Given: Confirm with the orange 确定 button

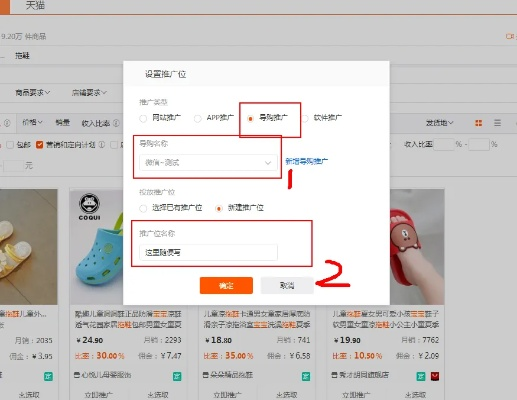Looking at the screenshot, I should coord(226,285).
